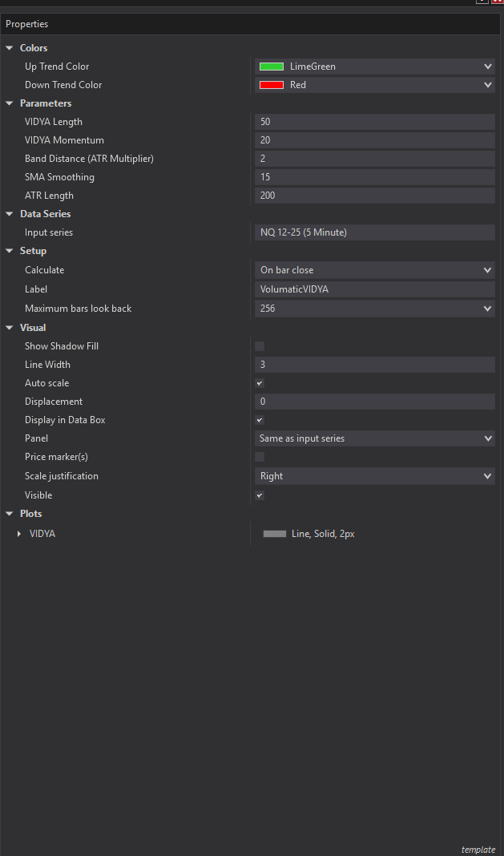Click the LimeGreen color swatch

point(272,67)
